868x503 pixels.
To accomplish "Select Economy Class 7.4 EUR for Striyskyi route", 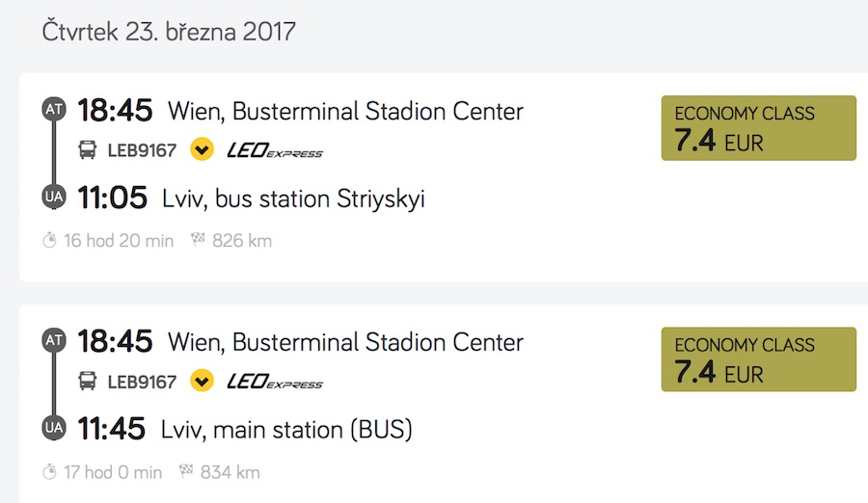I will 758,128.
